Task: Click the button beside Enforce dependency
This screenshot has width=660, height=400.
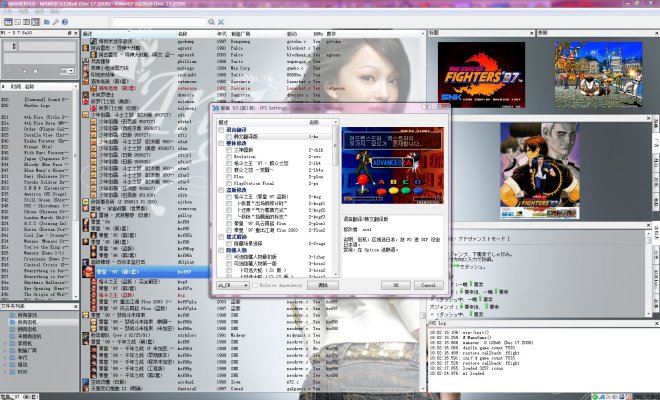Action: (323, 285)
